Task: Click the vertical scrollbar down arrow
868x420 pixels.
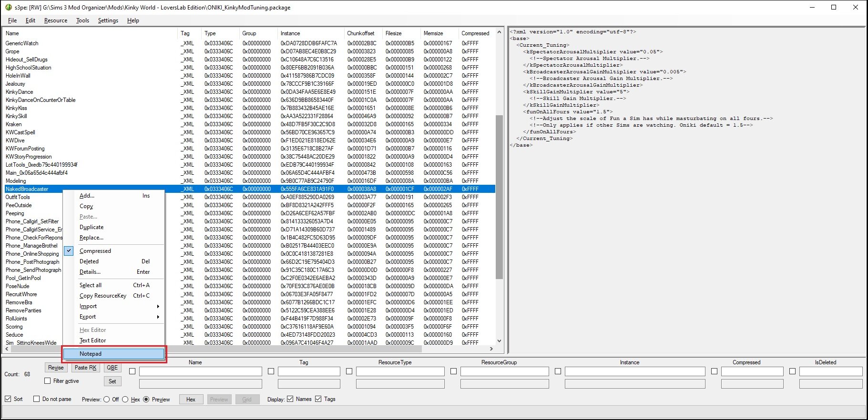Action: [499, 341]
